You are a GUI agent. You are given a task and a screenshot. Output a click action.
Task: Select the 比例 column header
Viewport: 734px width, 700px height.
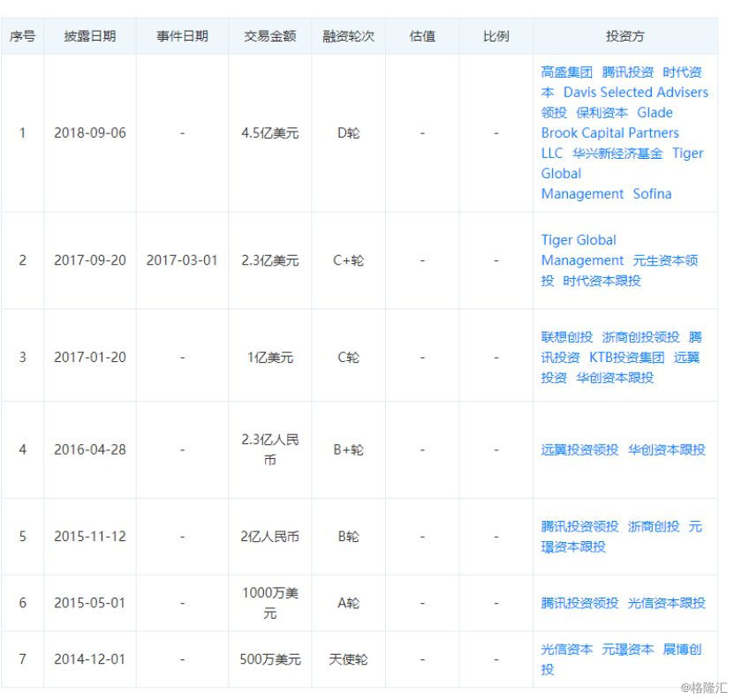point(496,36)
